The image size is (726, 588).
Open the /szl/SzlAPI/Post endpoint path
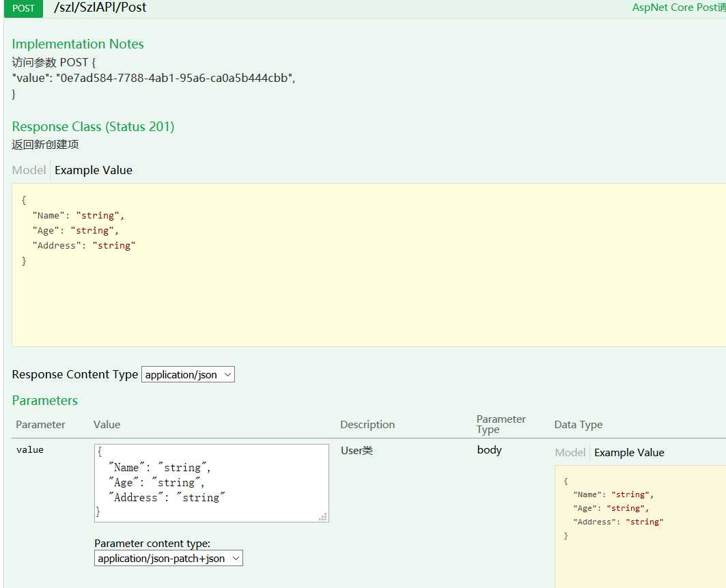(100, 8)
